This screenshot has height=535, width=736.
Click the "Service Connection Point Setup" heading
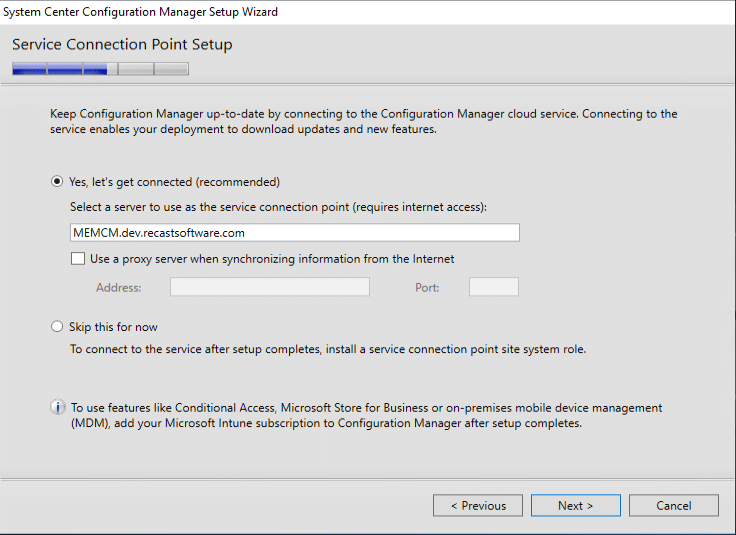coord(122,45)
